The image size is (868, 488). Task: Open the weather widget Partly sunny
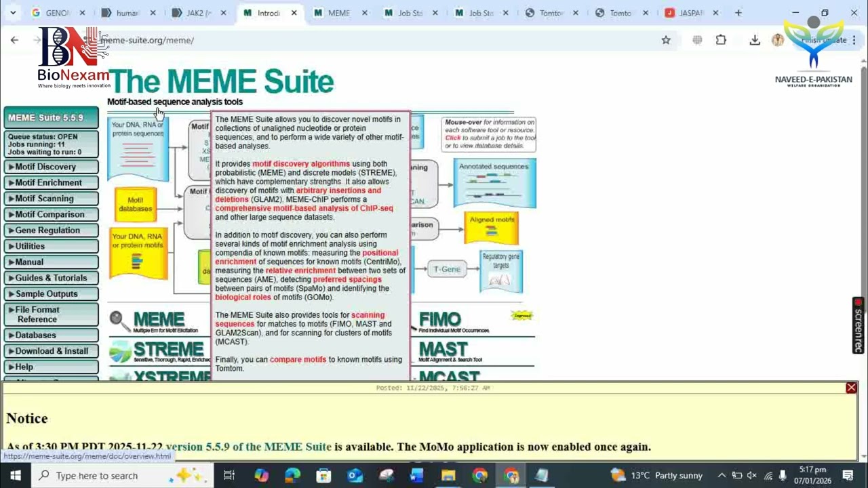coord(656,475)
